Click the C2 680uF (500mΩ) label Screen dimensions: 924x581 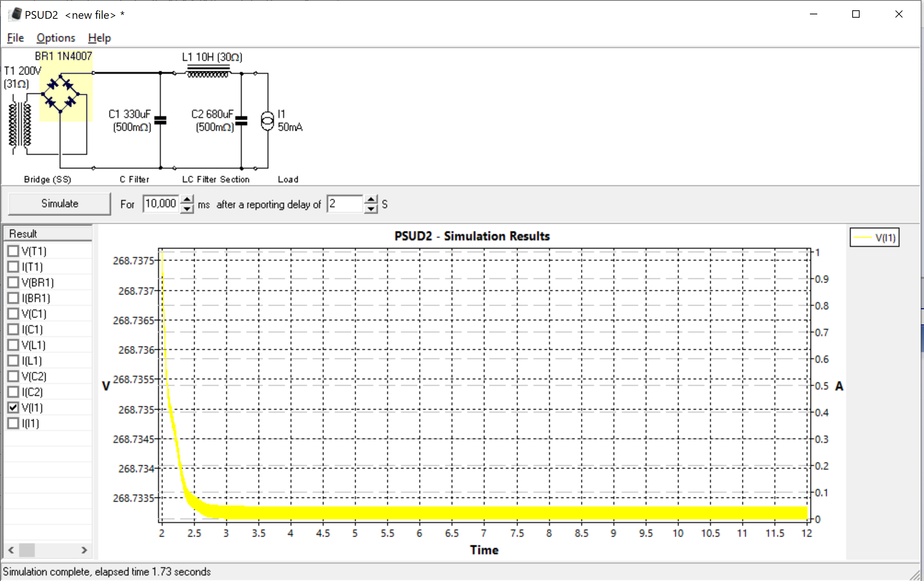pyautogui.click(x=213, y=120)
